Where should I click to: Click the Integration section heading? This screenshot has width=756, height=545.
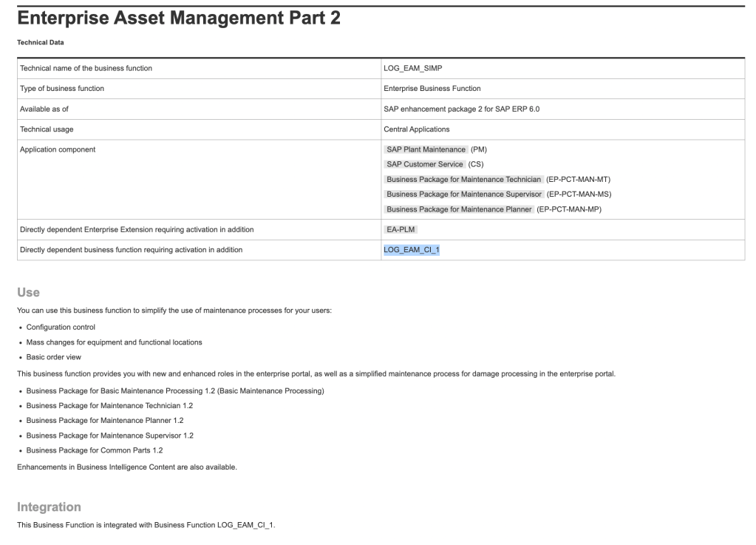[x=49, y=507]
